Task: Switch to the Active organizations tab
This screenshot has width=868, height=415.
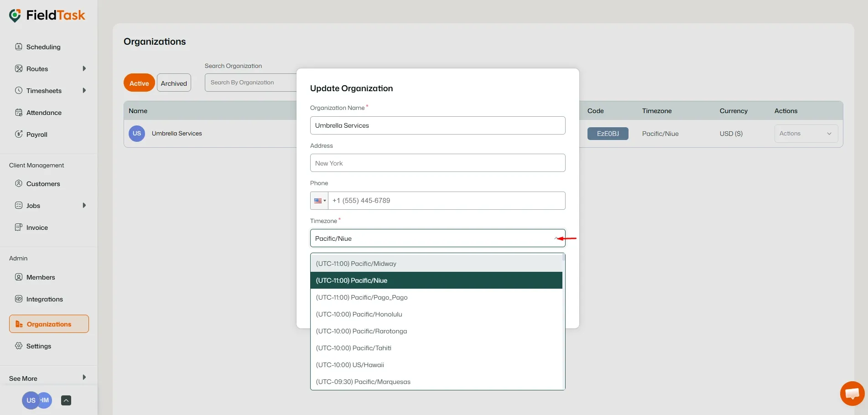Action: pyautogui.click(x=139, y=83)
